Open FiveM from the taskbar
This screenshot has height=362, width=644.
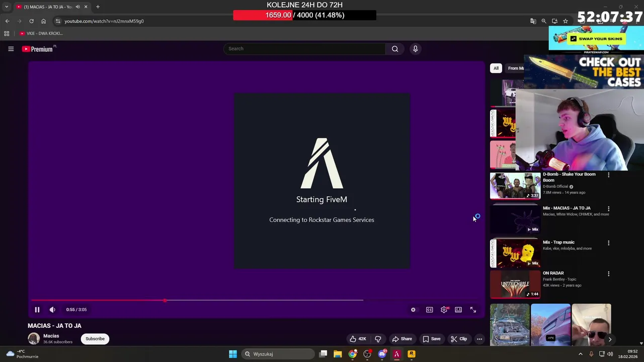click(x=396, y=354)
